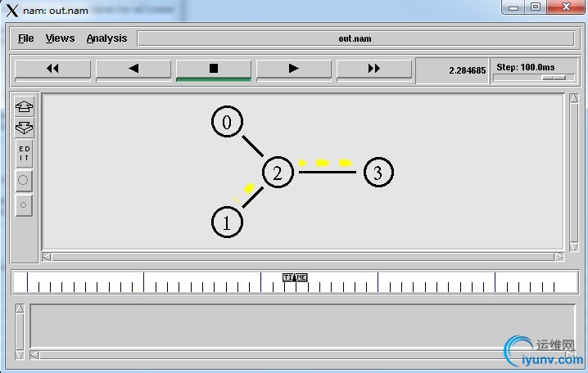Open the EDIT tool in sidebar
The width and height of the screenshot is (588, 373).
click(x=24, y=154)
